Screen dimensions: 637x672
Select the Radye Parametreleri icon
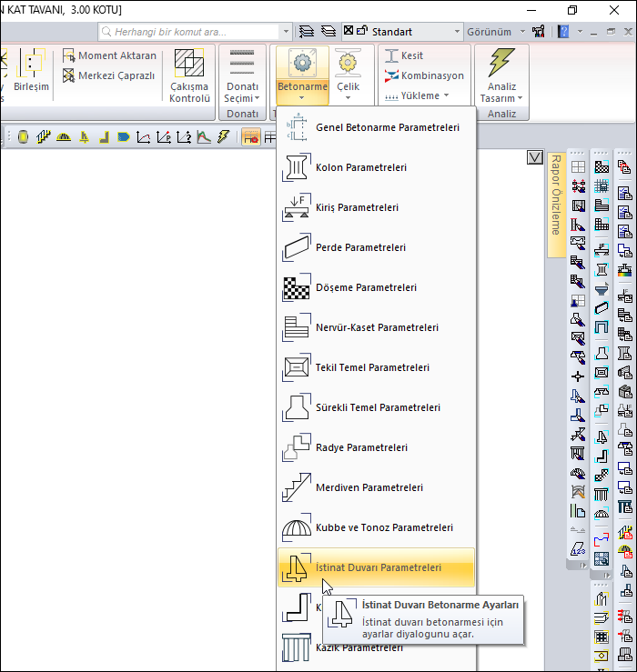pos(297,447)
